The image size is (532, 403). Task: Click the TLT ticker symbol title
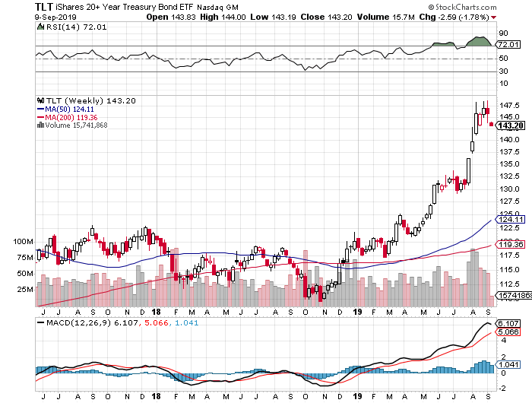tap(44, 6)
